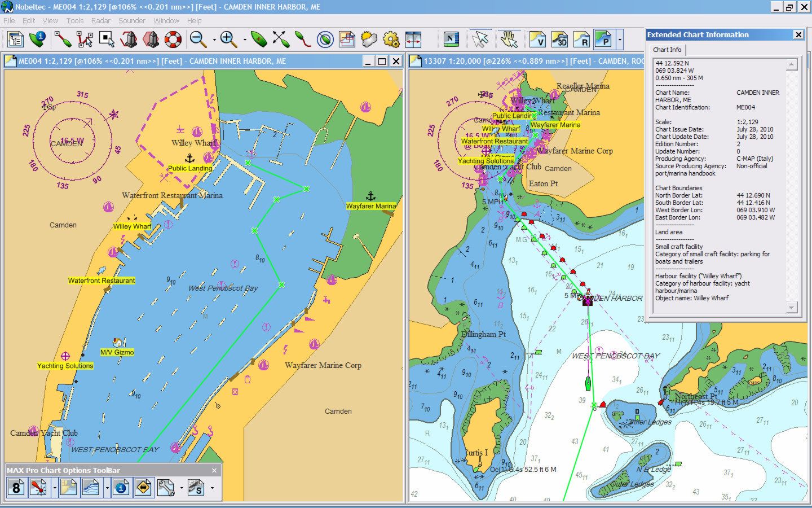Open the Radar menu

tap(101, 21)
